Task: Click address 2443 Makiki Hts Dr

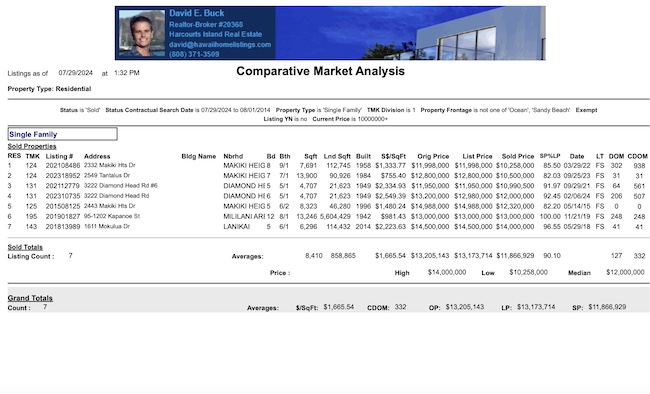Action: tap(109, 206)
